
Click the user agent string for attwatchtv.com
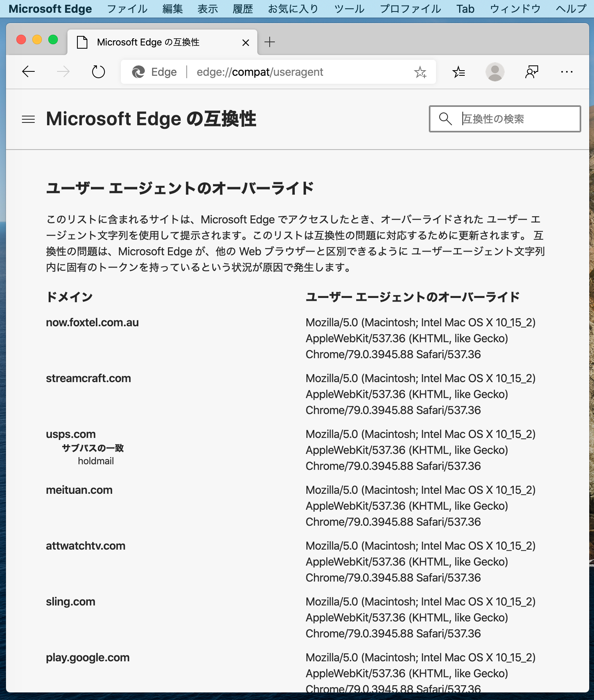[420, 562]
